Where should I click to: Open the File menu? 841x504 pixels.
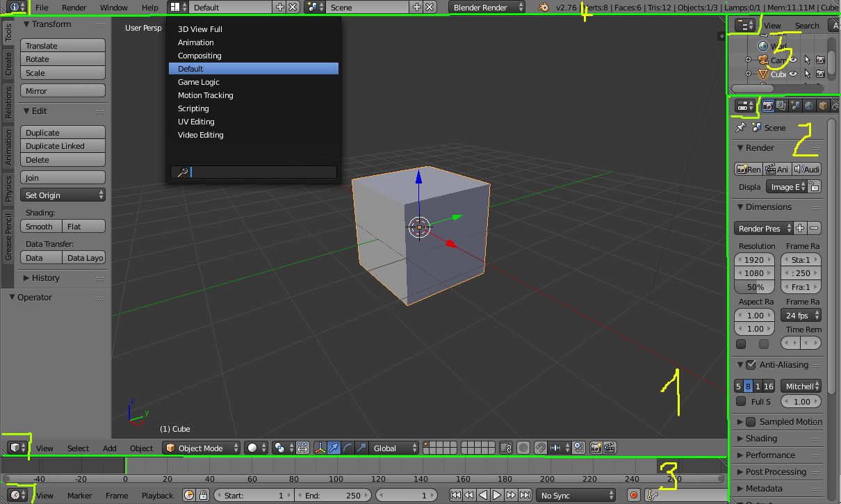click(42, 8)
